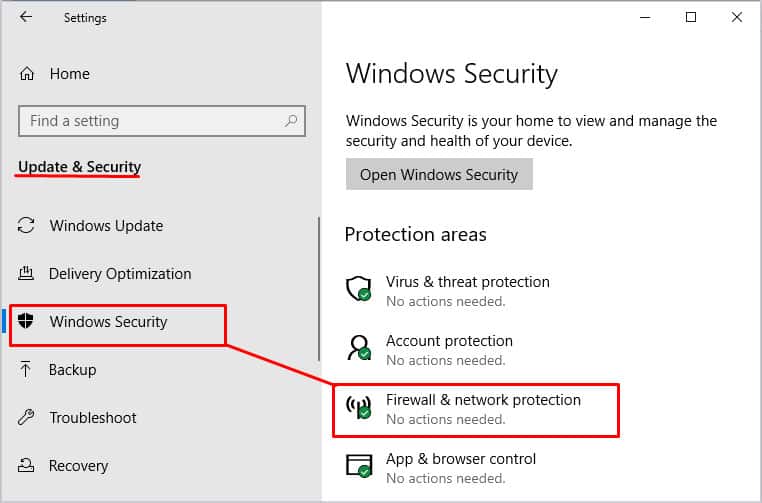Click the Recovery icon in sidebar

[x=27, y=466]
